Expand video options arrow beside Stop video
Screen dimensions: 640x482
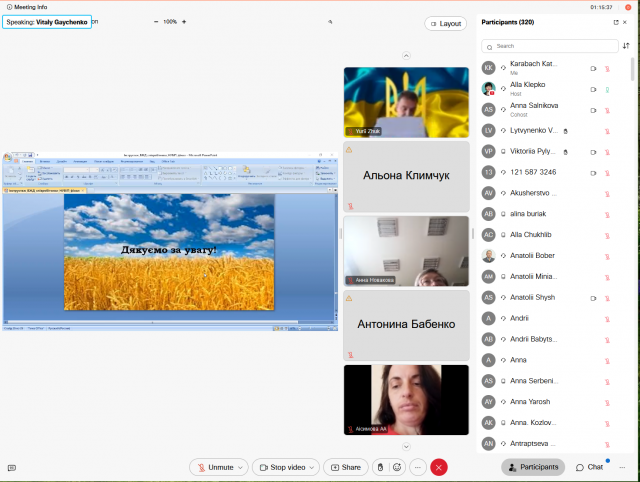313,467
